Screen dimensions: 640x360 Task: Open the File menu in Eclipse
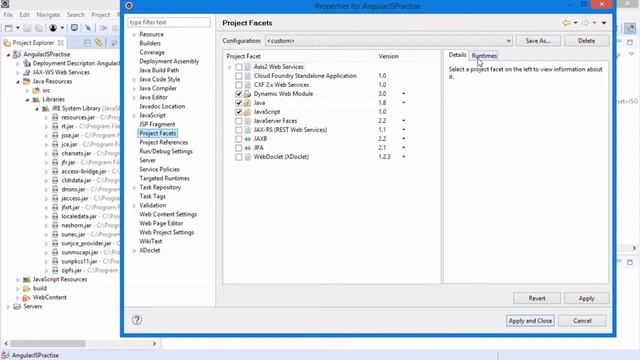tap(8, 15)
